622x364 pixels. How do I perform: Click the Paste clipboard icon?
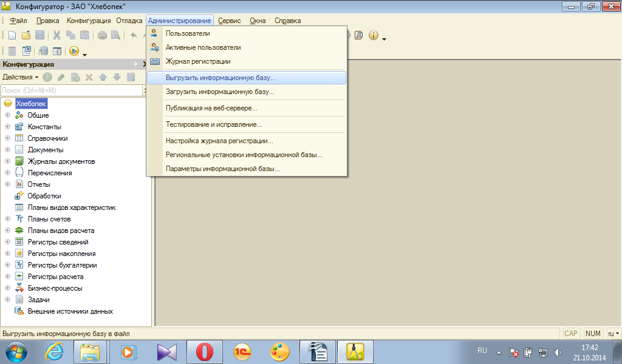click(x=84, y=35)
